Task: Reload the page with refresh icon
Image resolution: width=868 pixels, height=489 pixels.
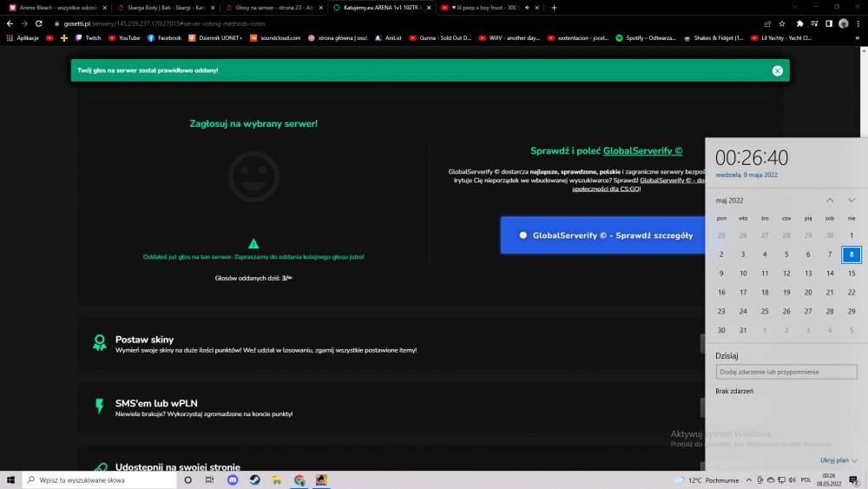Action: 39,23
